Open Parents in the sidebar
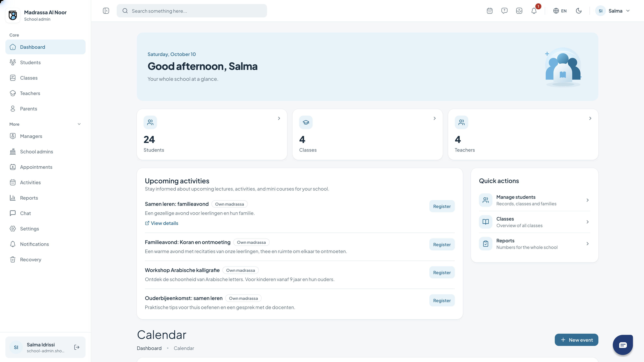Image resolution: width=644 pixels, height=362 pixels. [x=45, y=109]
